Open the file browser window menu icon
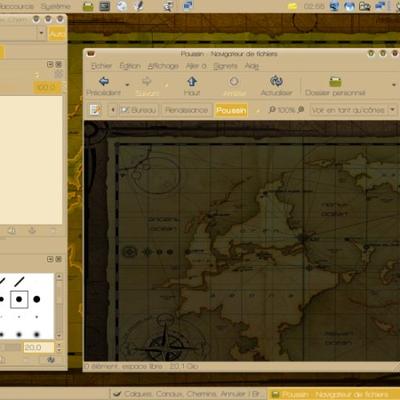400x400 pixels. 90,54
